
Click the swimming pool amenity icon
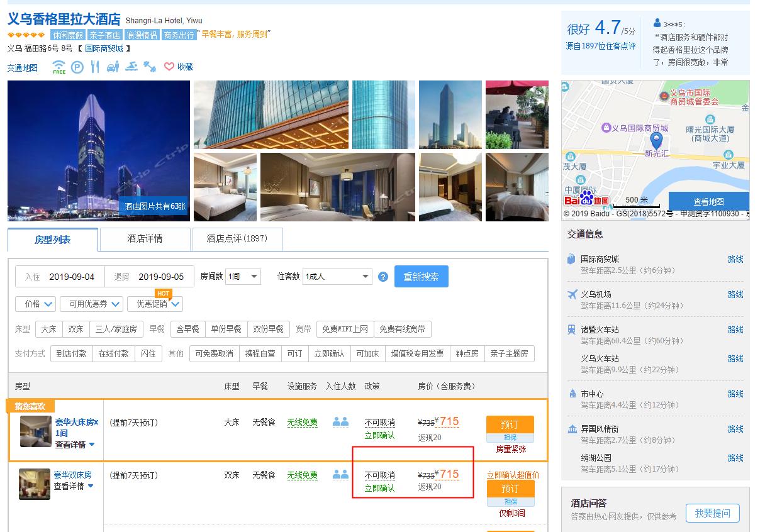pyautogui.click(x=131, y=65)
